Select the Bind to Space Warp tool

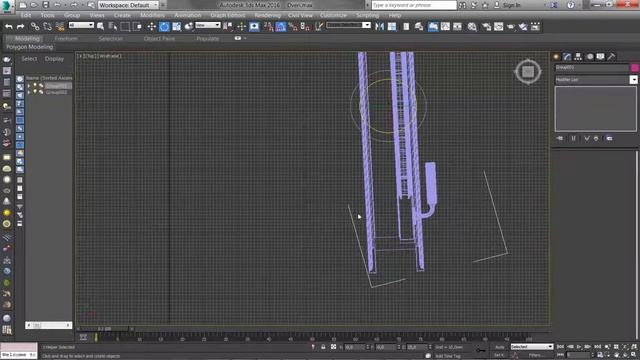(60, 27)
